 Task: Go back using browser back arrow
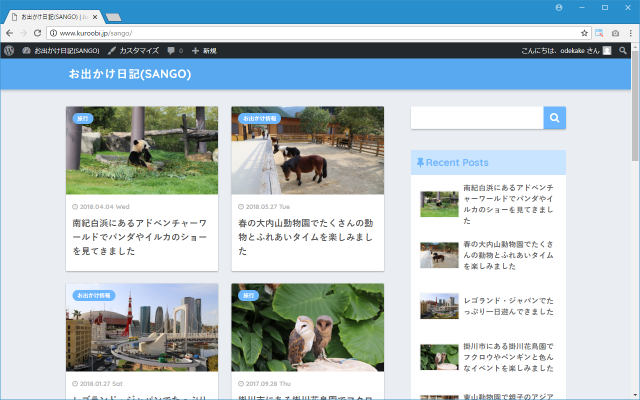[x=9, y=33]
